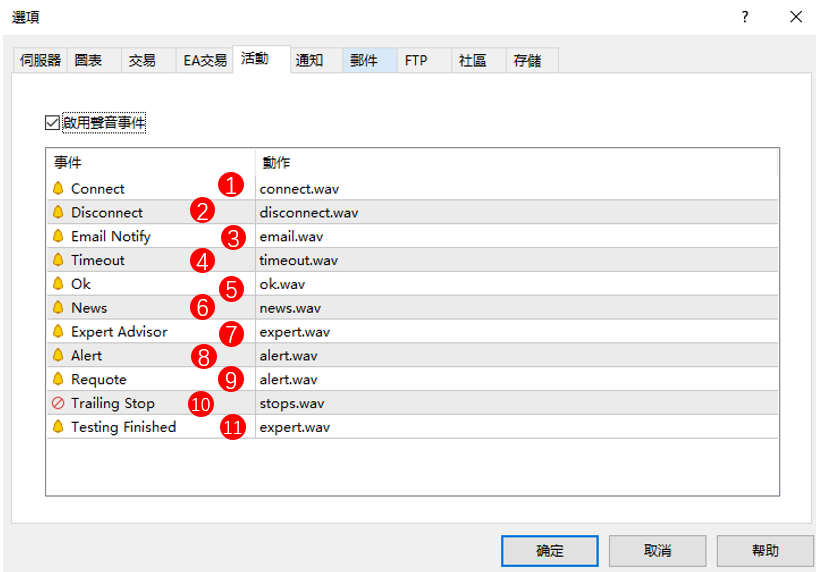Select the News event name
The image size is (816, 572).
click(89, 308)
